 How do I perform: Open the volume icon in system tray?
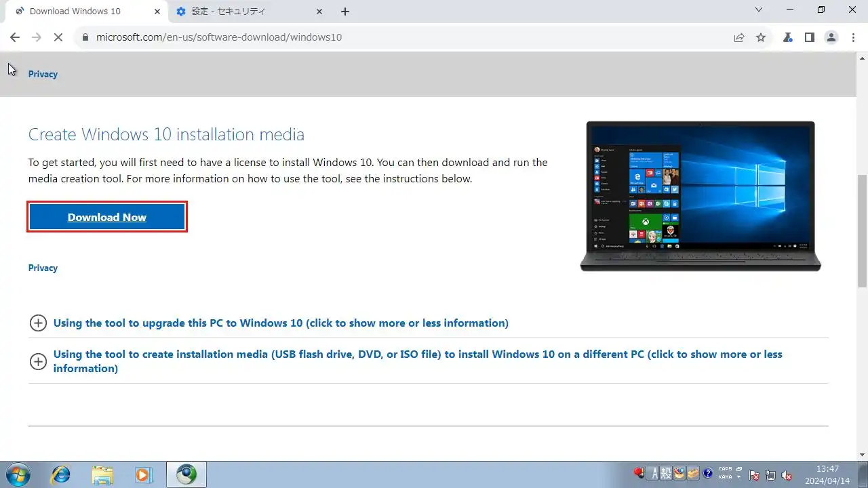point(787,475)
